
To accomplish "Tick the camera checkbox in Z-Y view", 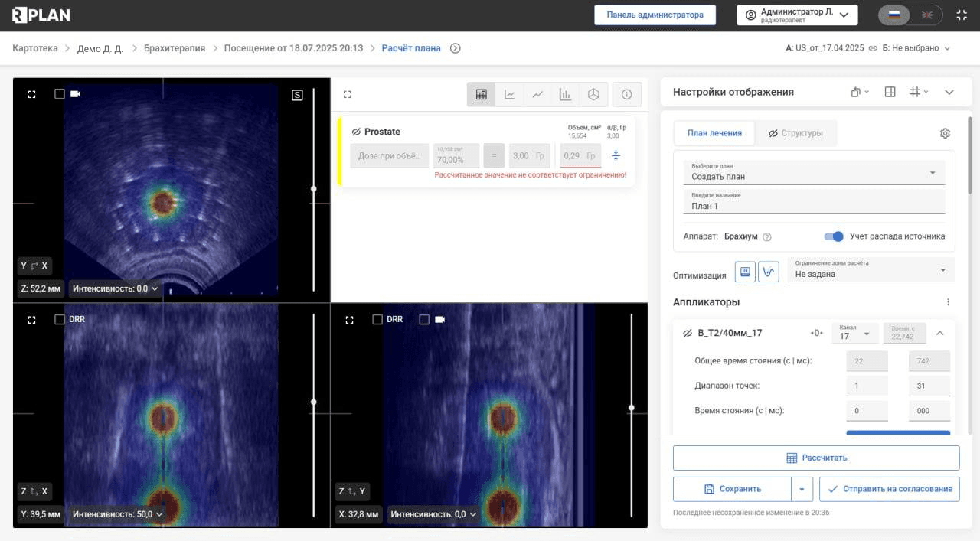I will (424, 319).
